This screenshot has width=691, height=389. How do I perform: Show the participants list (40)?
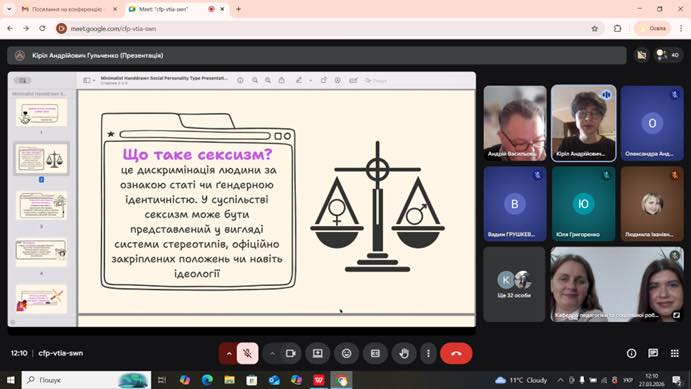pos(668,55)
